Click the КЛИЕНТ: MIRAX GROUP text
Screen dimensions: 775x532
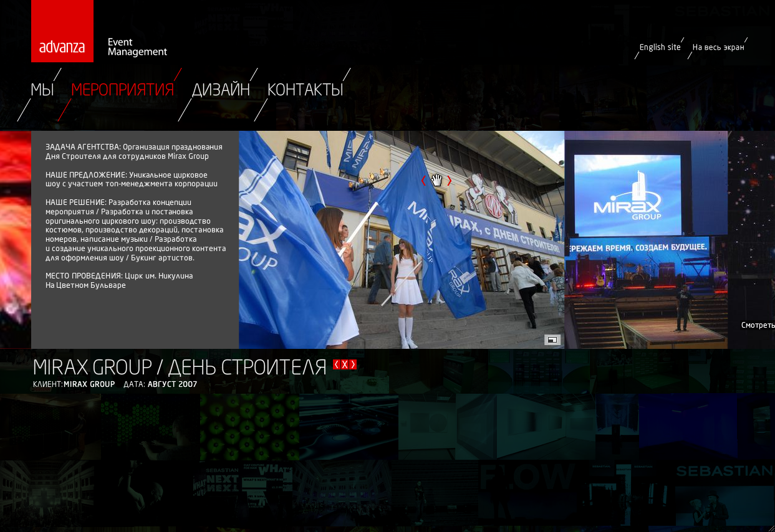click(x=74, y=384)
